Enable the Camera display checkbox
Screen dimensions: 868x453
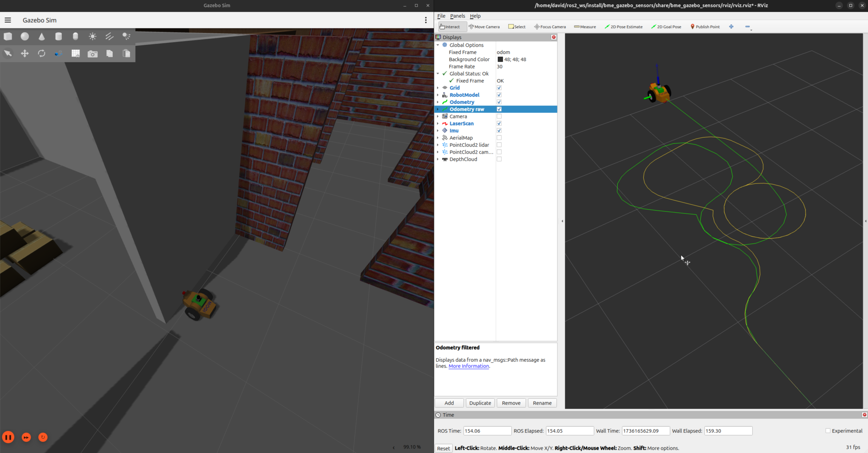(x=499, y=116)
